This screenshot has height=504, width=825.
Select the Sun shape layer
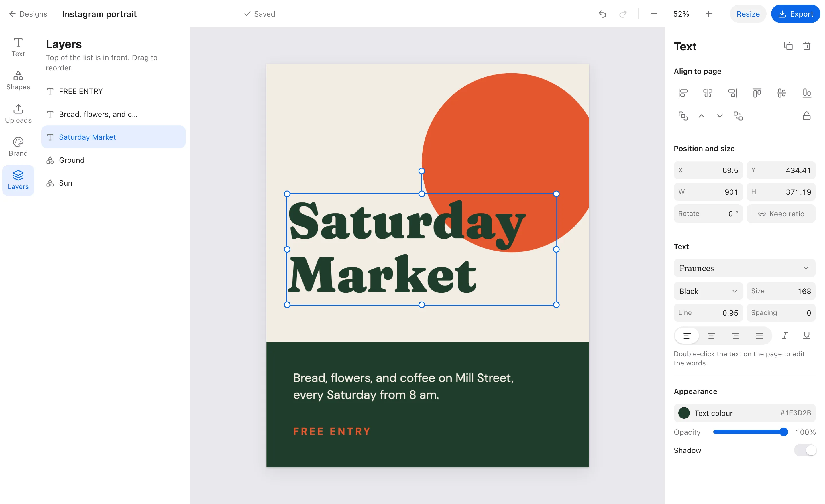(113, 183)
